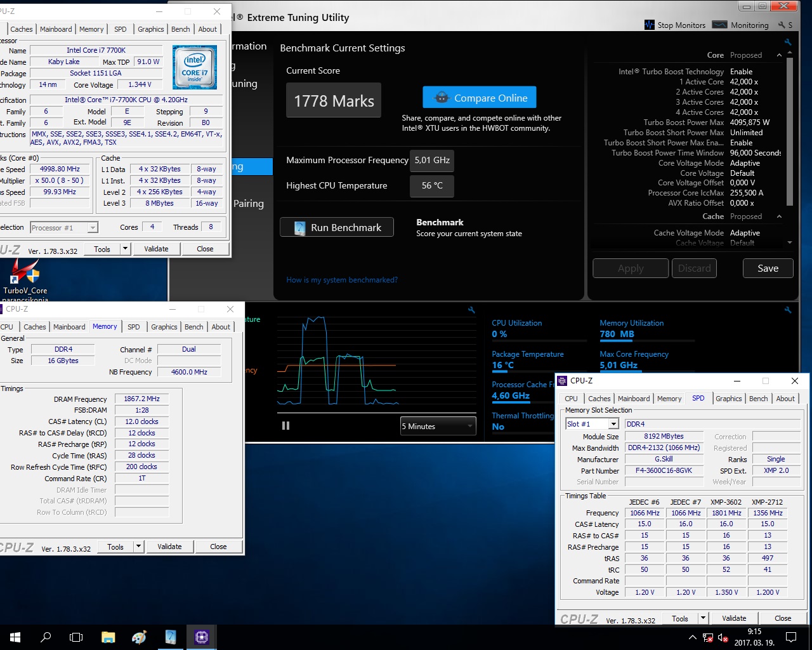Click the Stop Monitors toolbar item in XTU

point(675,25)
